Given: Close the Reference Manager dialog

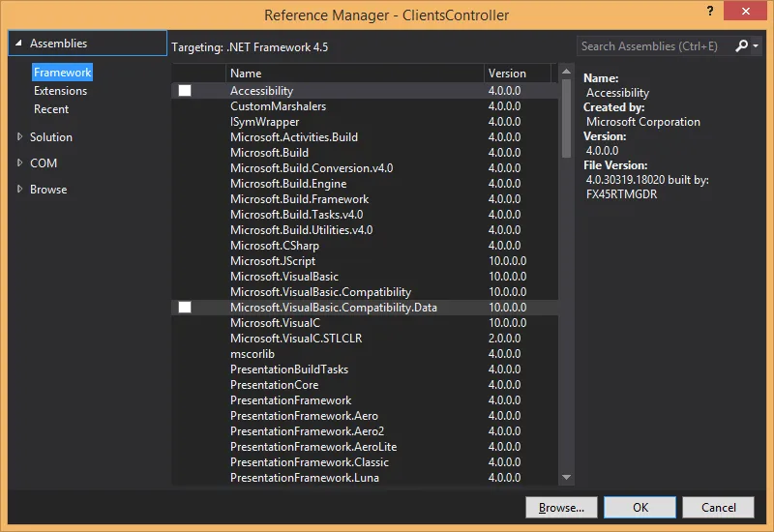Looking at the screenshot, I should (745, 11).
